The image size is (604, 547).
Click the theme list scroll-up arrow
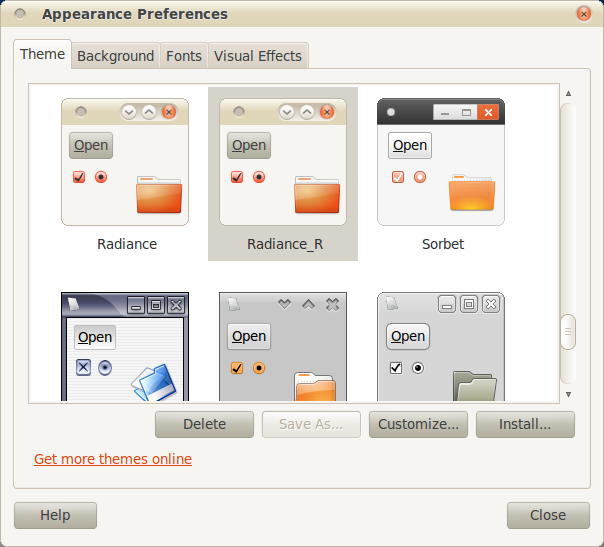coord(568,93)
